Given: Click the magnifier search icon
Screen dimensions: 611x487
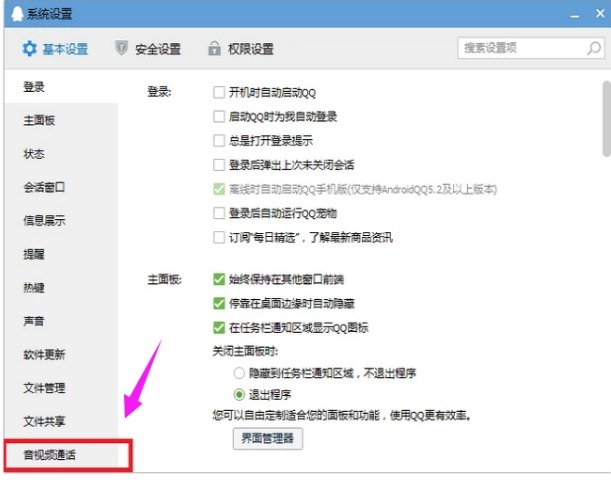Looking at the screenshot, I should click(593, 48).
